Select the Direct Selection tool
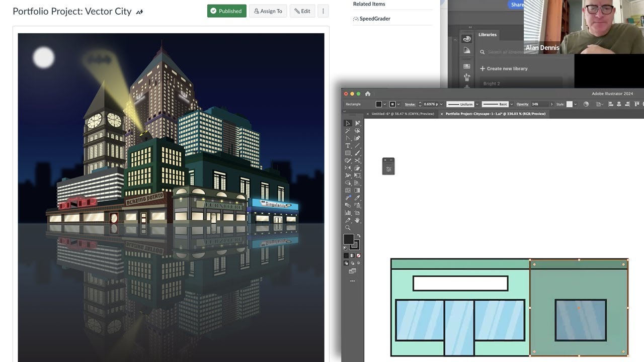This screenshot has width=644, height=362. [x=358, y=123]
